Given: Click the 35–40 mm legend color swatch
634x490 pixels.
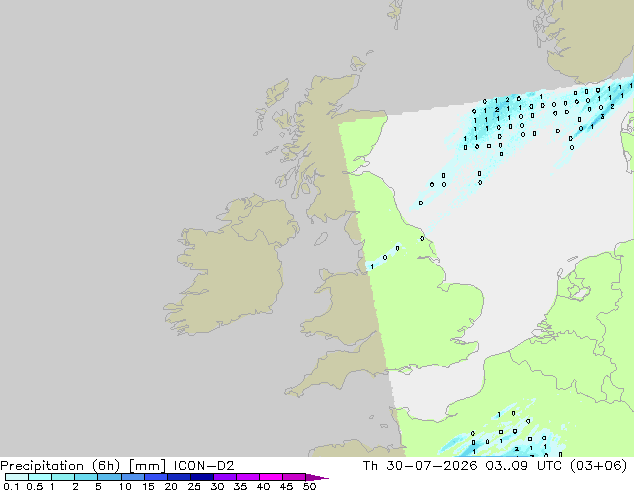Looking at the screenshot, I should click(247, 477).
